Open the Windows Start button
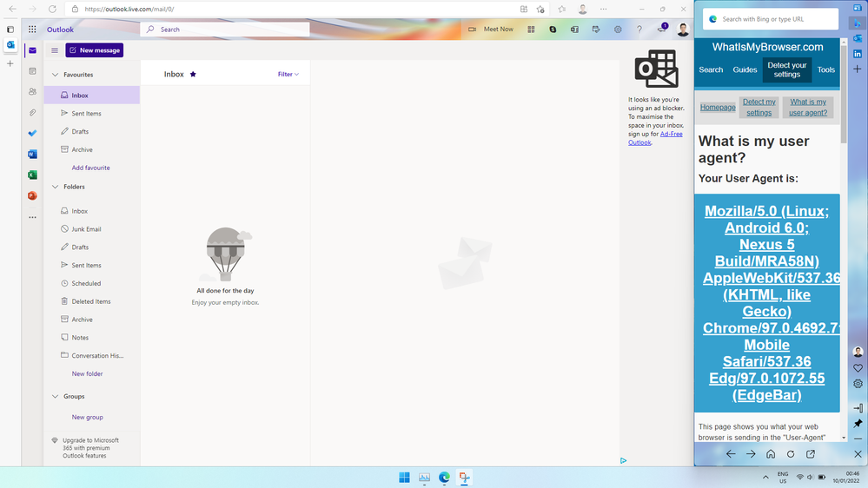868x488 pixels. coord(404,477)
